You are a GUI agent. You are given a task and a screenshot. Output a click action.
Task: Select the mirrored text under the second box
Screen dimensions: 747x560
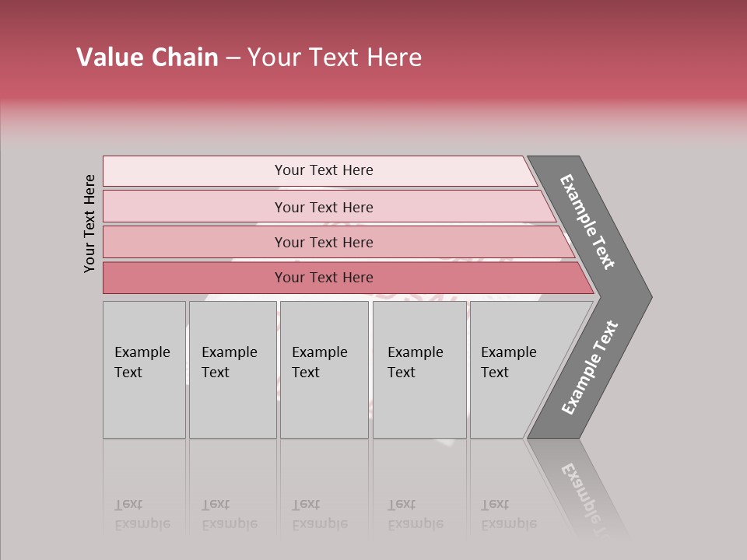tap(230, 514)
